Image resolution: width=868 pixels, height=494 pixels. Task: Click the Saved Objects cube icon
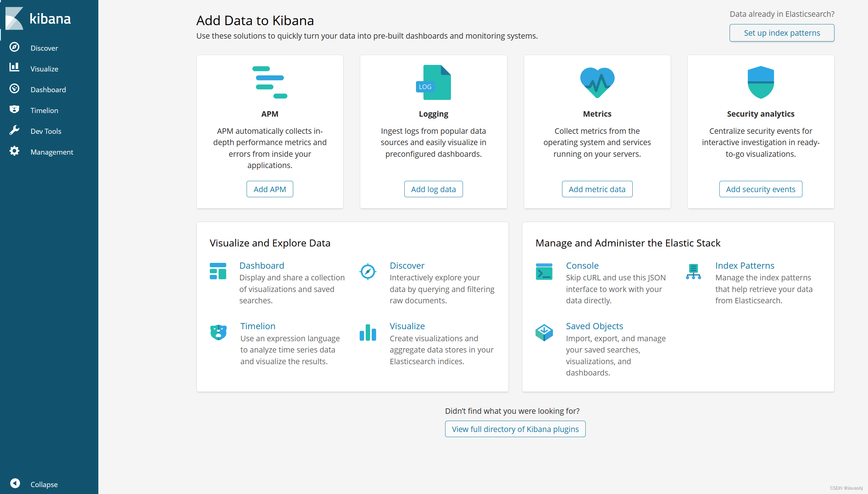[544, 332]
